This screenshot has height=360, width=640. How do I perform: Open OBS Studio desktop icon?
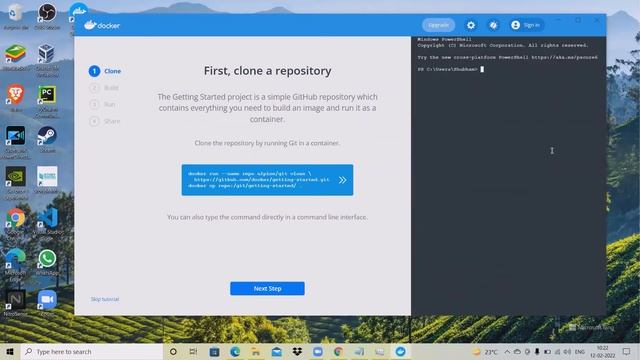pos(47,17)
